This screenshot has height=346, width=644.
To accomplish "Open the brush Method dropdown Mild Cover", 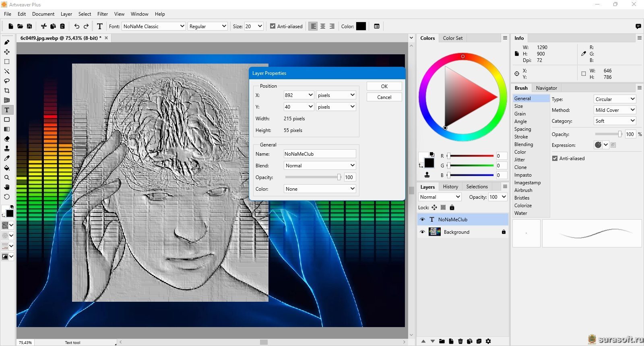I will tap(615, 110).
